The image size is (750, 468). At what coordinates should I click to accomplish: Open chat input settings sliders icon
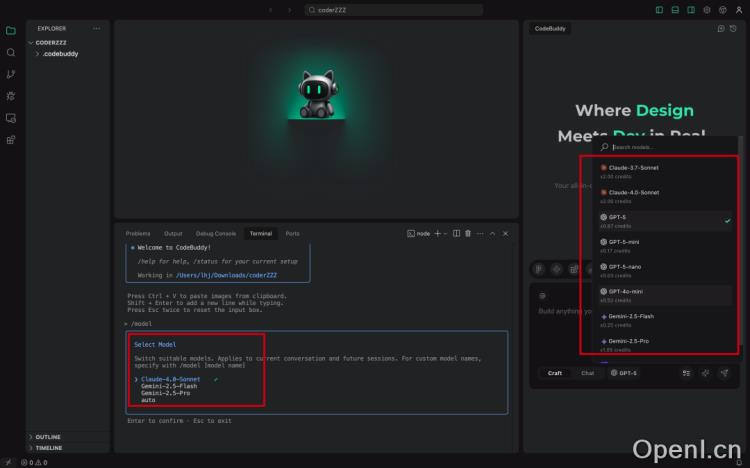(686, 373)
